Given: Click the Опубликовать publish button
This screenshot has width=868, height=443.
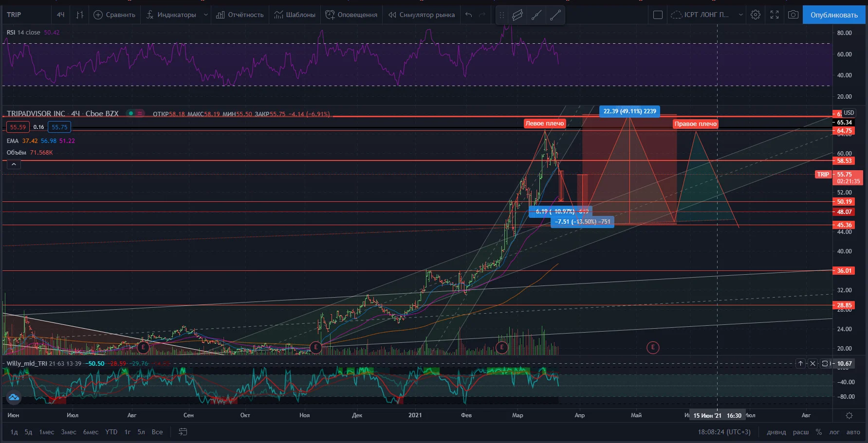Looking at the screenshot, I should point(834,15).
